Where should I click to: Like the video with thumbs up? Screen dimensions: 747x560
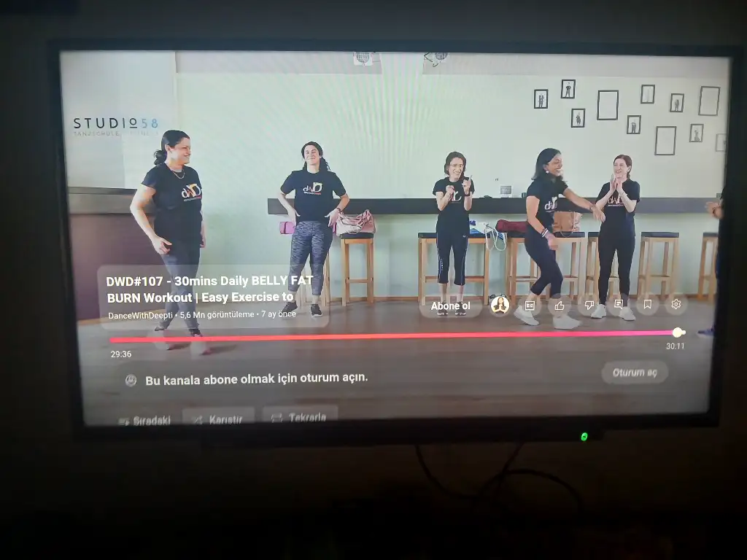click(x=560, y=305)
